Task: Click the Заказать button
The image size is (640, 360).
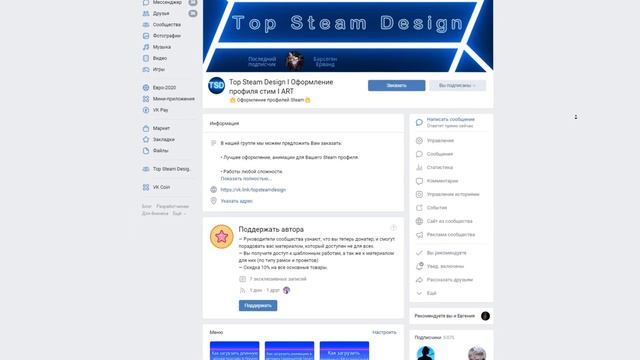Action: pyautogui.click(x=396, y=85)
